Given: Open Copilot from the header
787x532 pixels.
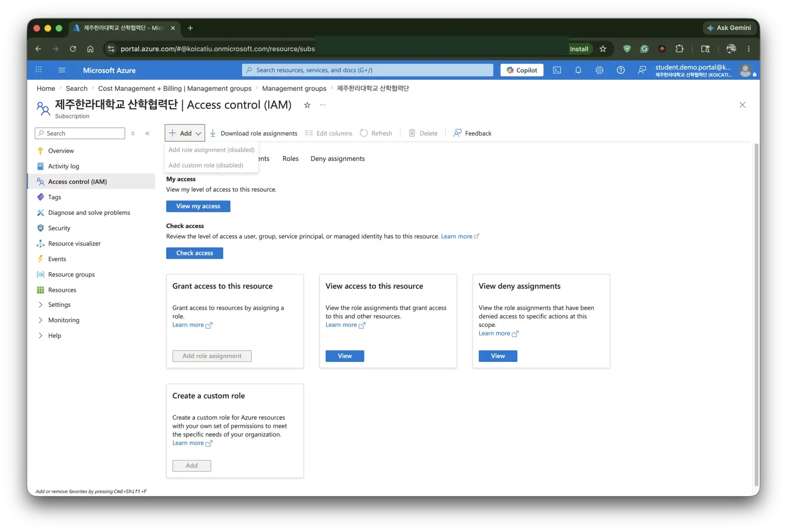Looking at the screenshot, I should (522, 70).
